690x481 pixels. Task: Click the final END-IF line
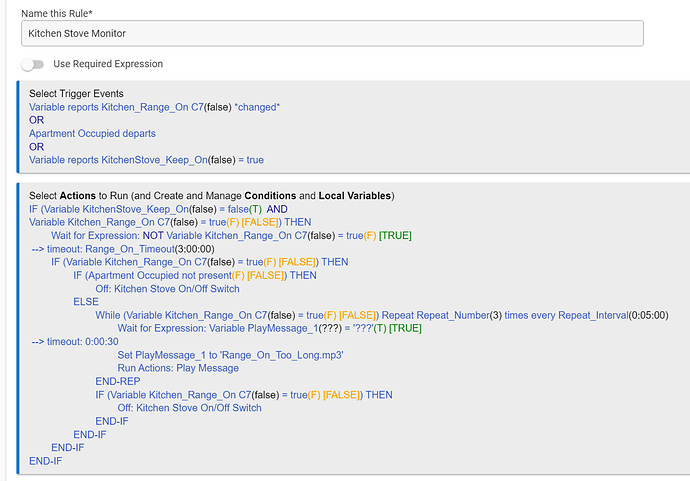tap(46, 461)
